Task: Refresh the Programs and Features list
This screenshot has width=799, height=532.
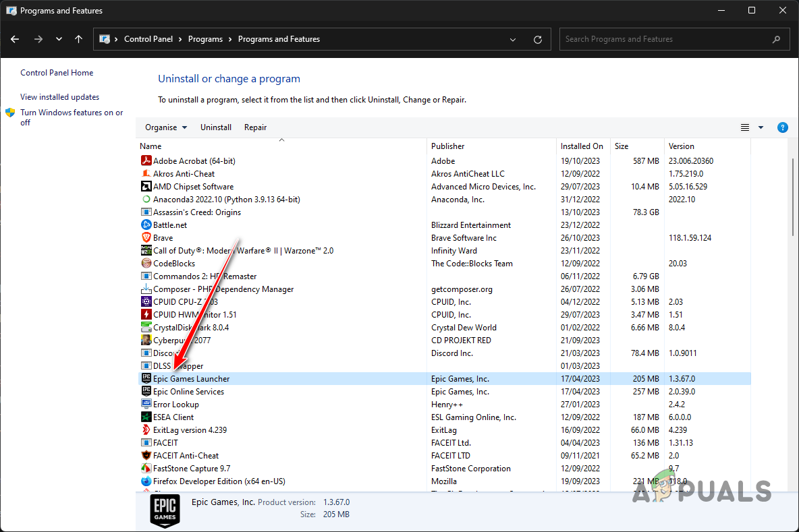Action: (538, 39)
